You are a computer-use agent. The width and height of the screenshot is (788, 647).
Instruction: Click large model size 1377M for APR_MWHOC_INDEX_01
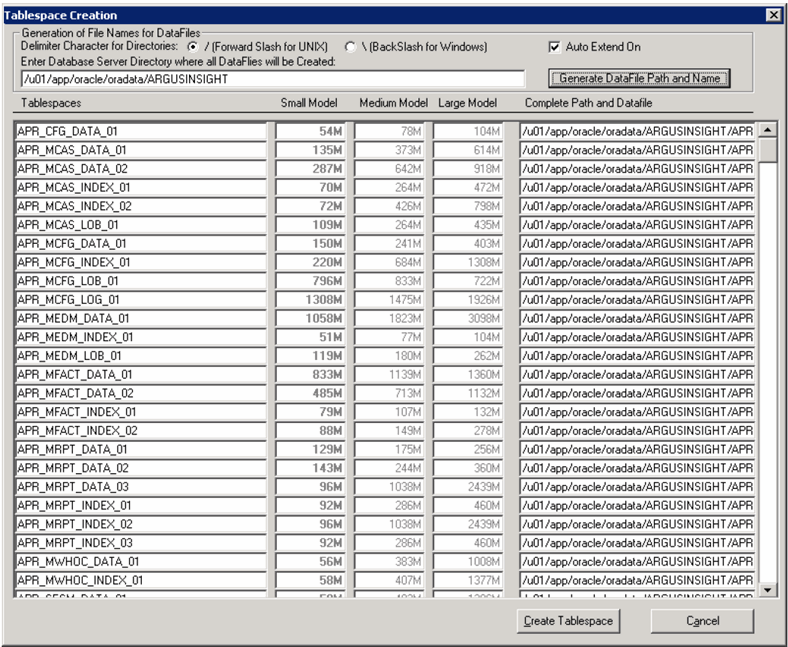click(x=468, y=580)
